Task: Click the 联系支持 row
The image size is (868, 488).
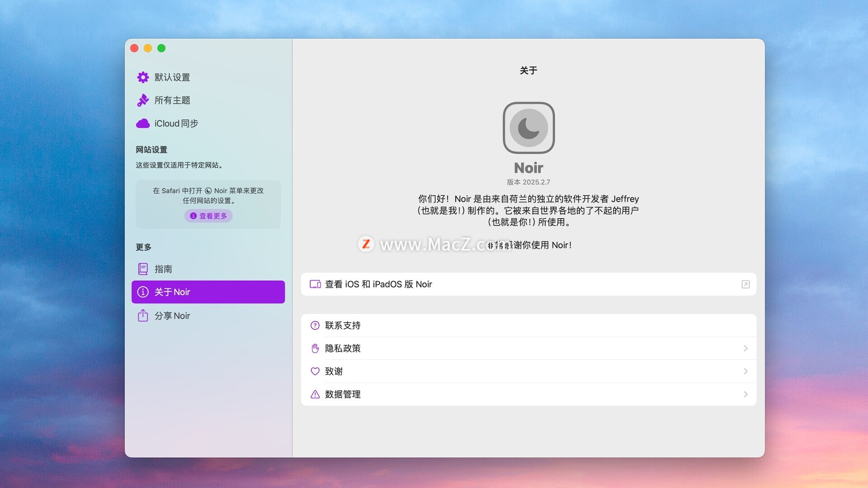Action: [x=528, y=325]
